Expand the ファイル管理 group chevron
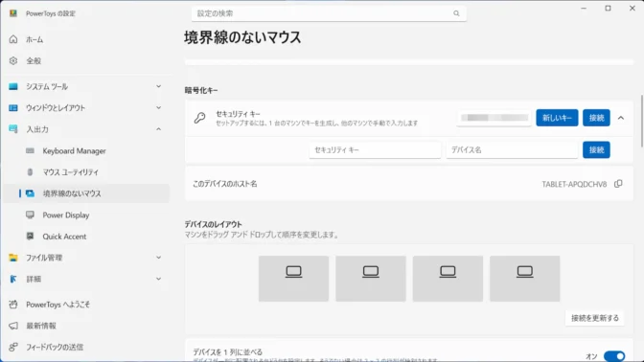This screenshot has width=644, height=362. tap(158, 258)
